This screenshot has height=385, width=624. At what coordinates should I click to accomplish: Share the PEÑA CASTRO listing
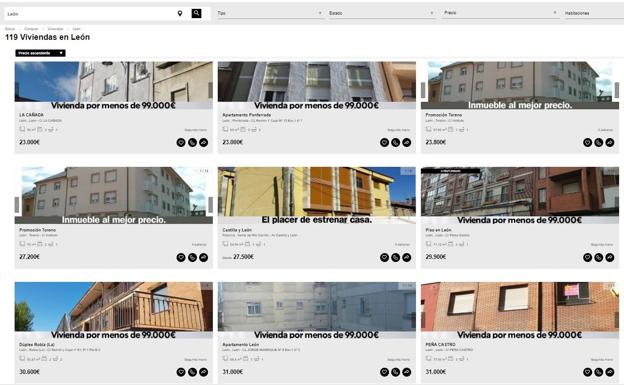pyautogui.click(x=610, y=372)
